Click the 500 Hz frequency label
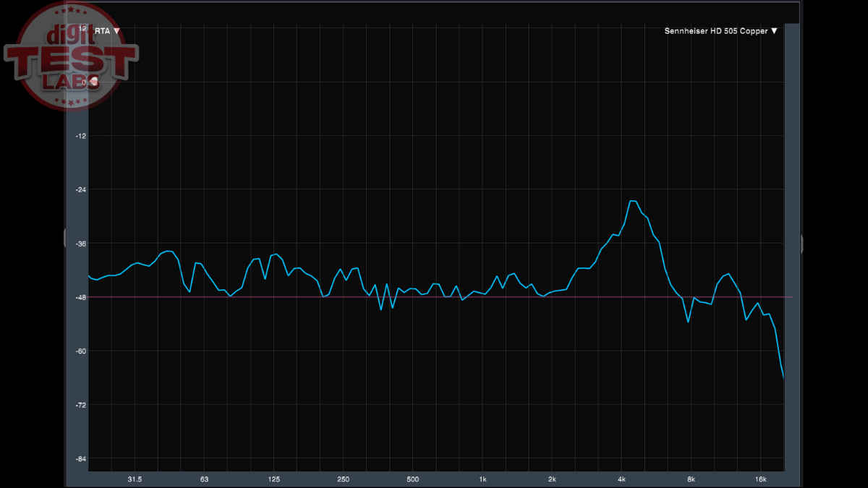868x488 pixels. click(x=413, y=479)
